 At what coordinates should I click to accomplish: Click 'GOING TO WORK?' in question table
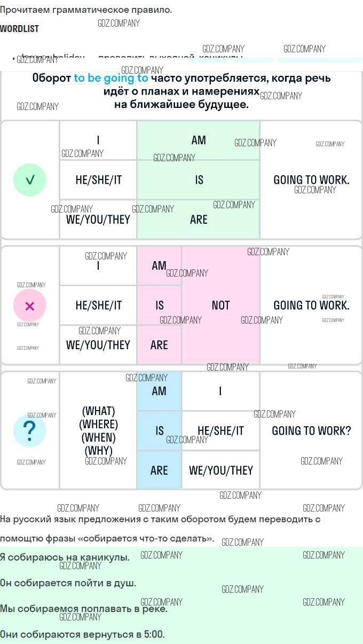click(311, 431)
